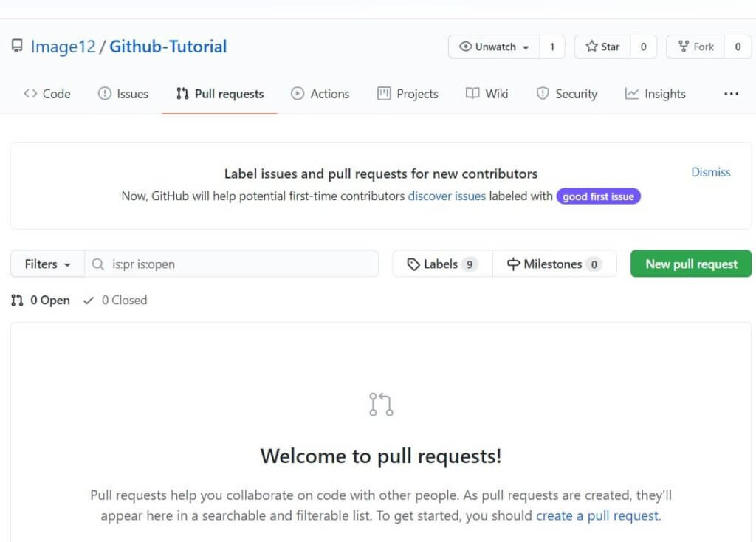Click the checkmark icon beside 0 Closed
Viewport: 756px width, 542px height.
tap(89, 301)
